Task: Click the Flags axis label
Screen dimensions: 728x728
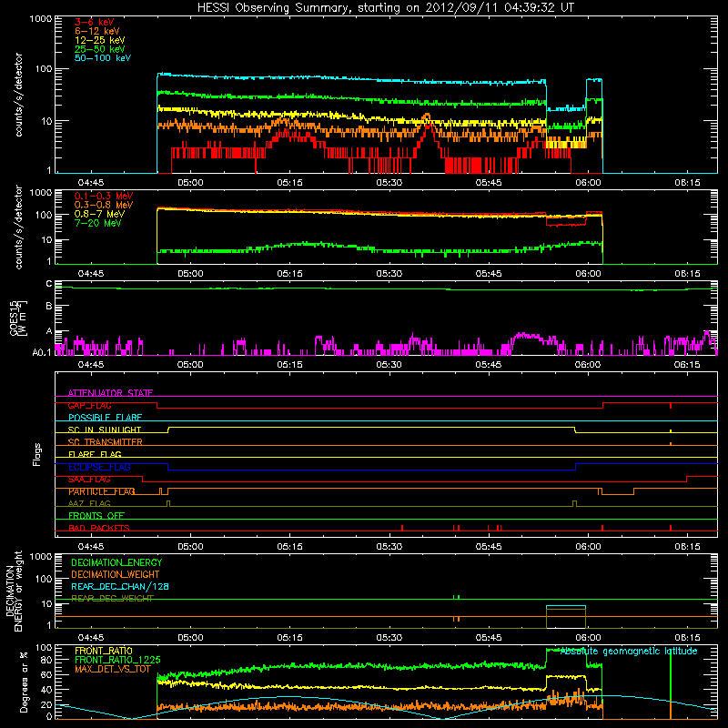Action: 37,454
